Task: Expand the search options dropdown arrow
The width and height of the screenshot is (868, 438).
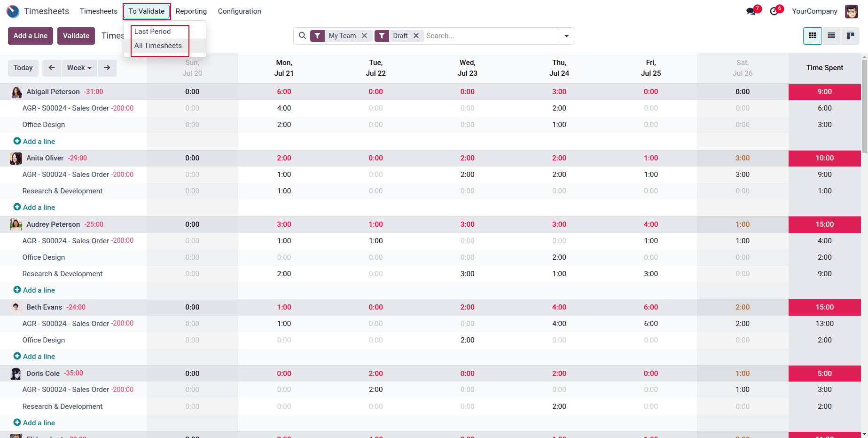Action: tap(566, 36)
